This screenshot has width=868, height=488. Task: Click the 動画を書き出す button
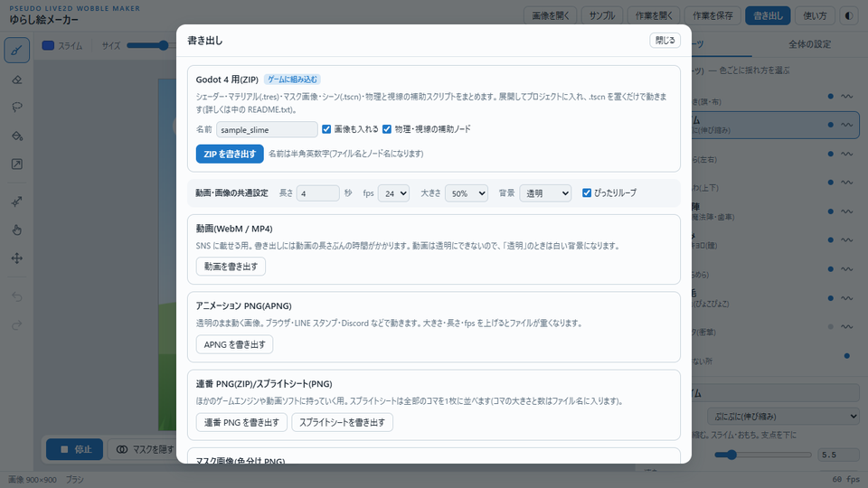click(231, 266)
